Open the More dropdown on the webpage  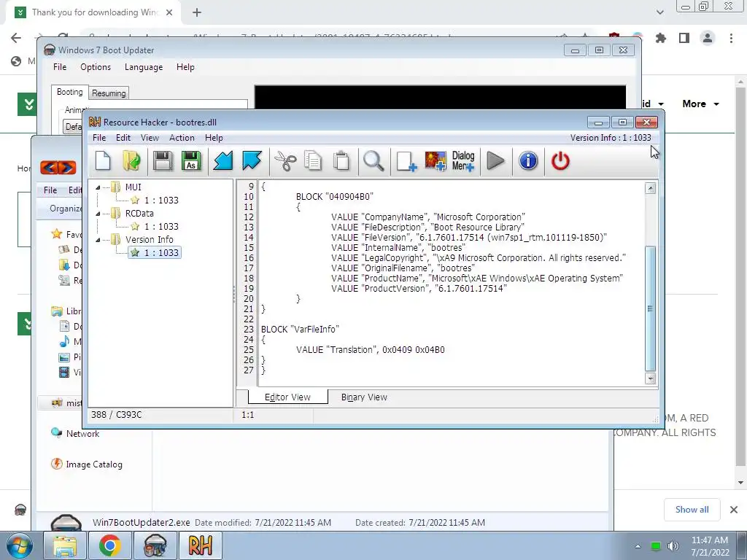click(x=700, y=104)
